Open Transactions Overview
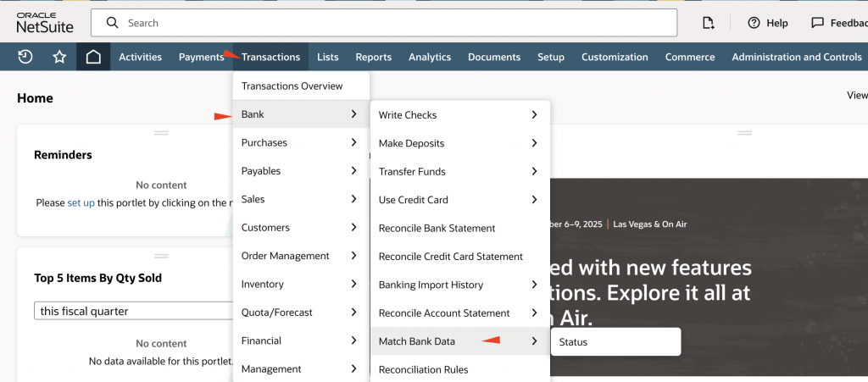Viewport: 868px width, 382px height. tap(292, 86)
